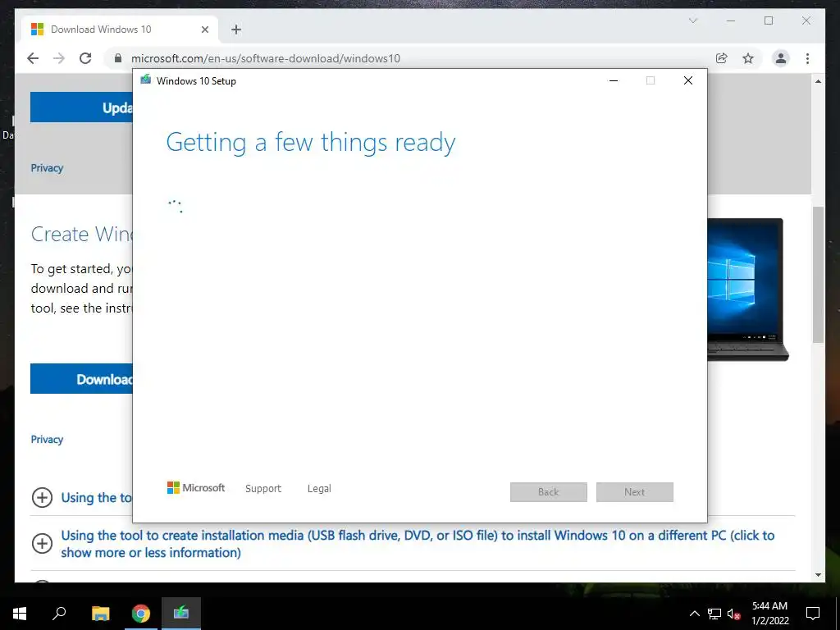Click the page scrollbar down arrow
The image size is (840, 630).
point(818,575)
